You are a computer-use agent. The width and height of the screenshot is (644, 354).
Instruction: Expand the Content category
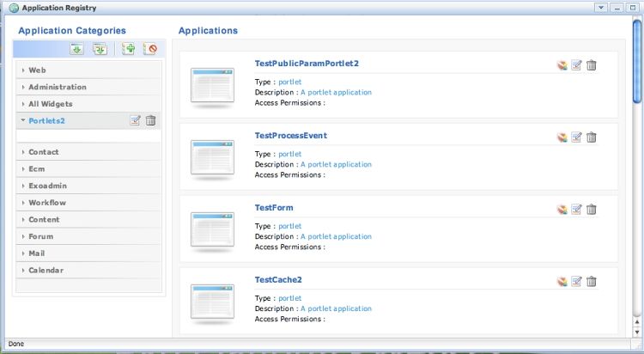click(x=88, y=219)
